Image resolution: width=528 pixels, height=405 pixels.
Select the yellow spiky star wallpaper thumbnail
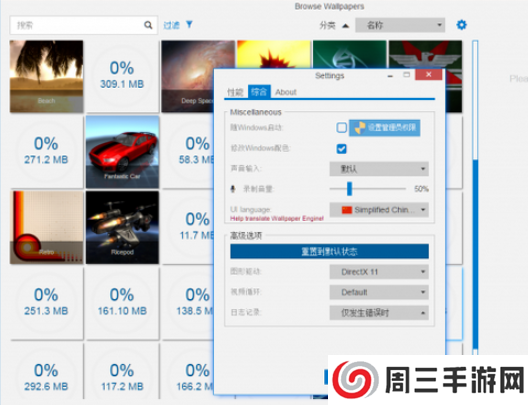pos(274,54)
